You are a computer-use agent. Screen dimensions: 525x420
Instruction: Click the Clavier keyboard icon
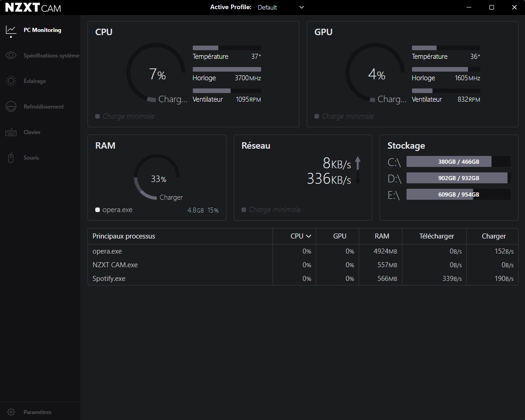11,132
